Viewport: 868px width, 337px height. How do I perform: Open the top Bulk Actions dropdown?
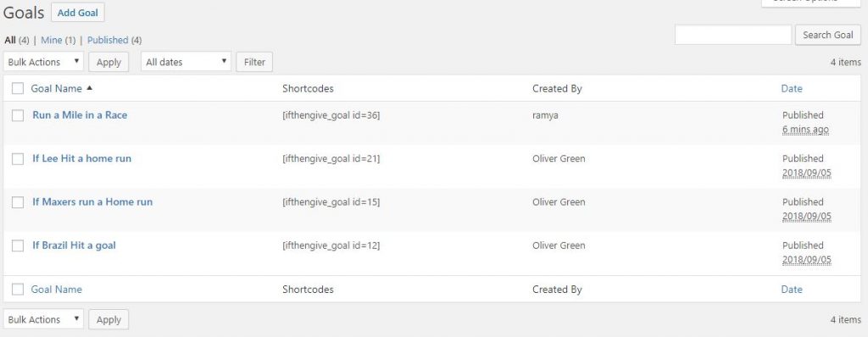pyautogui.click(x=44, y=62)
